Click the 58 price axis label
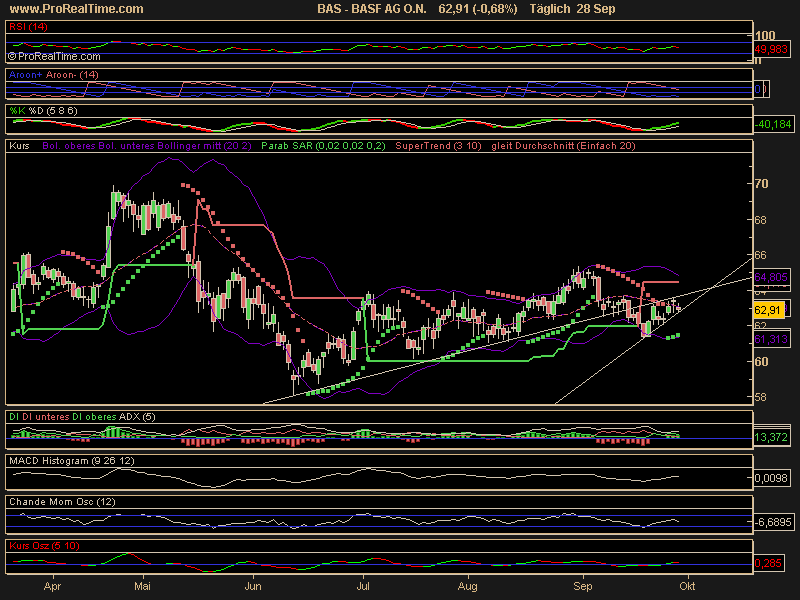 point(760,397)
